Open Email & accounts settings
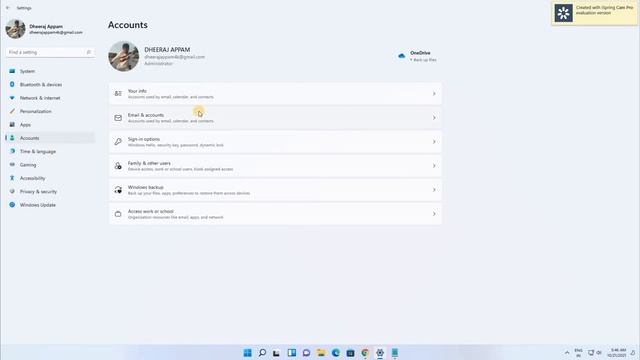This screenshot has height=360, width=640. coord(275,118)
